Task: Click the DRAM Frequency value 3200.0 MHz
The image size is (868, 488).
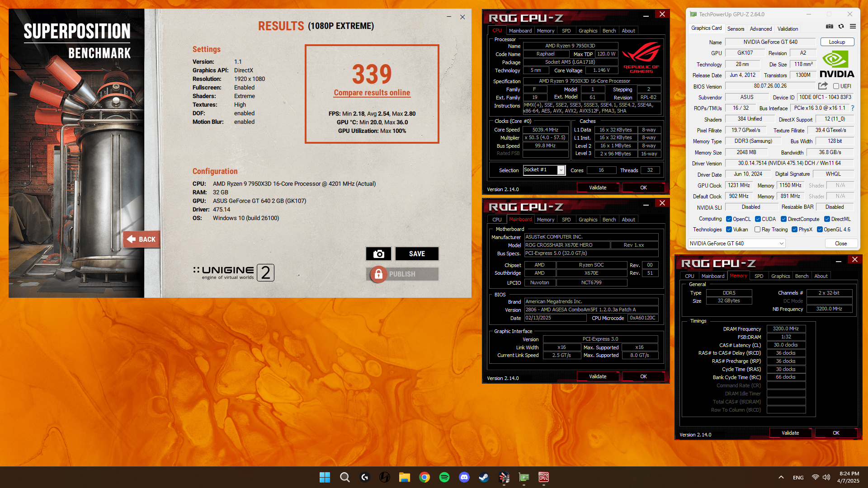Action: coord(786,329)
